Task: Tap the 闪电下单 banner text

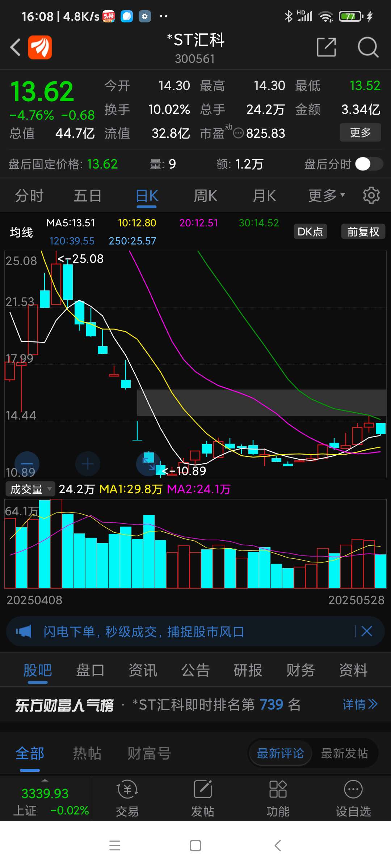Action: point(144,631)
